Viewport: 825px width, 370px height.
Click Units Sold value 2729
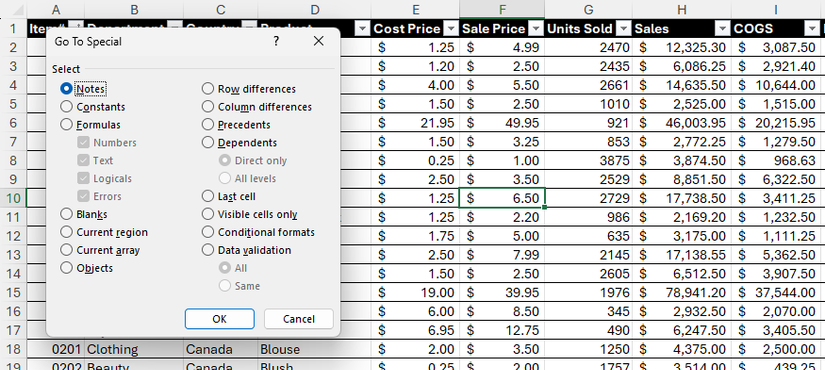click(588, 198)
